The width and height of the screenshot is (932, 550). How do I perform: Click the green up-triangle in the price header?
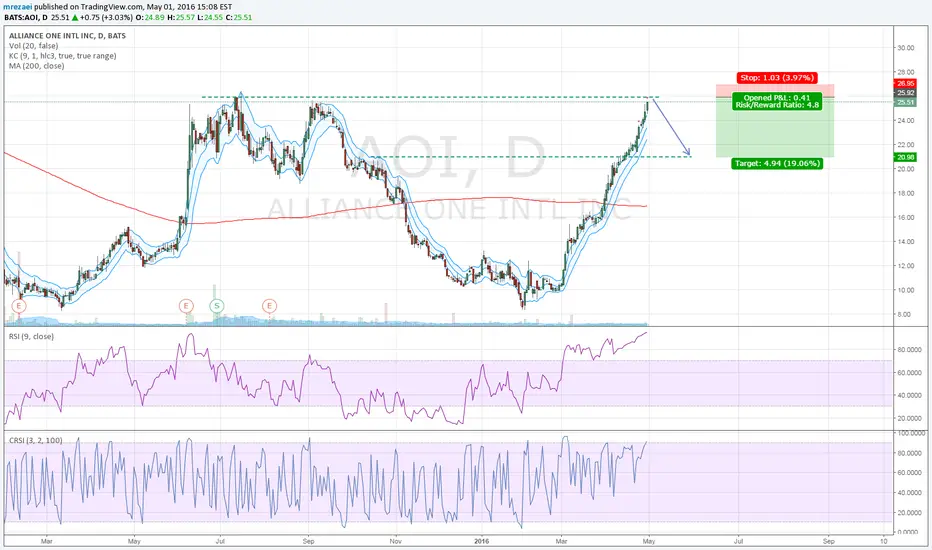75,17
